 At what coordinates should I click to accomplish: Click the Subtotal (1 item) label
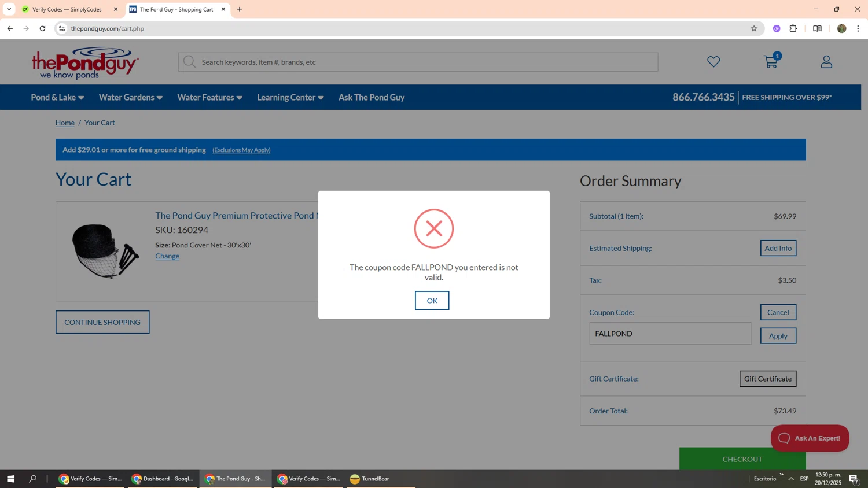pos(616,216)
